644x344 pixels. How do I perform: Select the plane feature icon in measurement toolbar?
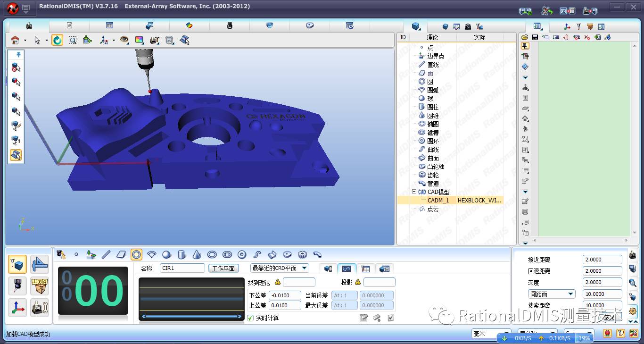click(x=121, y=255)
